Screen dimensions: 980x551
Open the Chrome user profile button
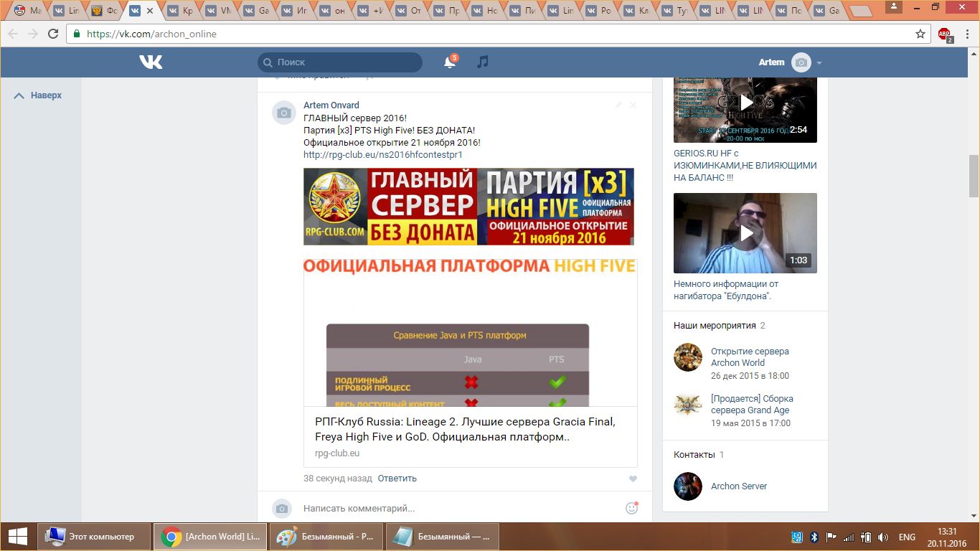pyautogui.click(x=893, y=6)
